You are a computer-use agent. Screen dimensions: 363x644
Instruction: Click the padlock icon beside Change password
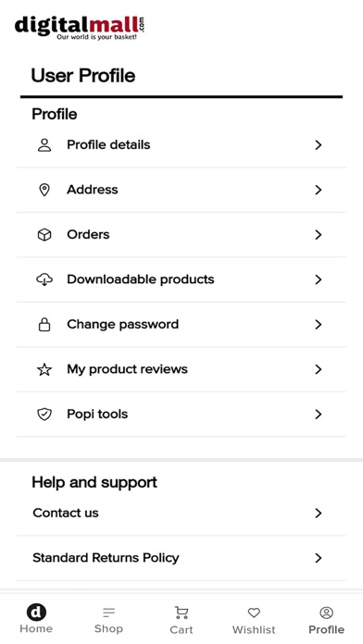(x=44, y=325)
